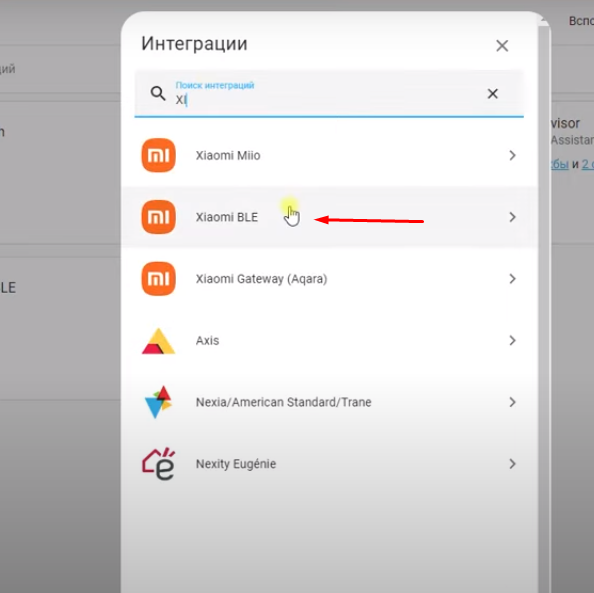Click the Xiaomi BLE logo icon
This screenshot has width=594, height=593.
pos(158,217)
